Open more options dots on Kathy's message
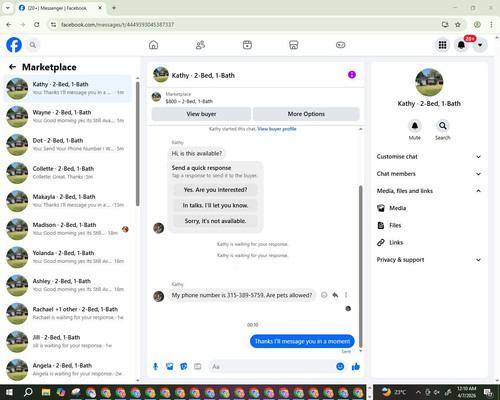This screenshot has width=500, height=400. [346, 295]
